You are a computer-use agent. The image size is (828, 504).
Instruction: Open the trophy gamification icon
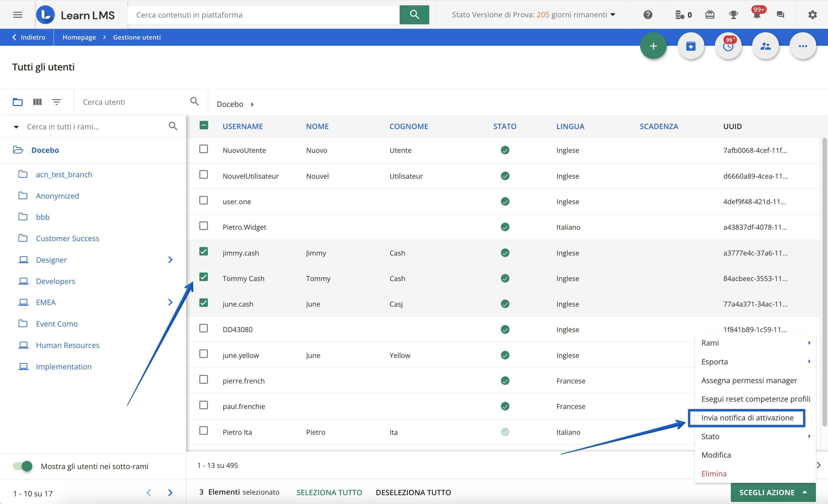click(x=733, y=15)
